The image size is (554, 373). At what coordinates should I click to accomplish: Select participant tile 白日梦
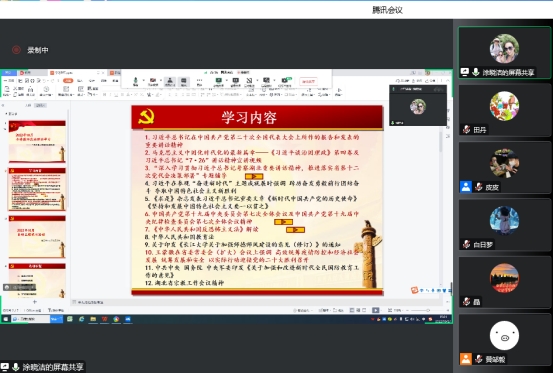[x=504, y=225]
